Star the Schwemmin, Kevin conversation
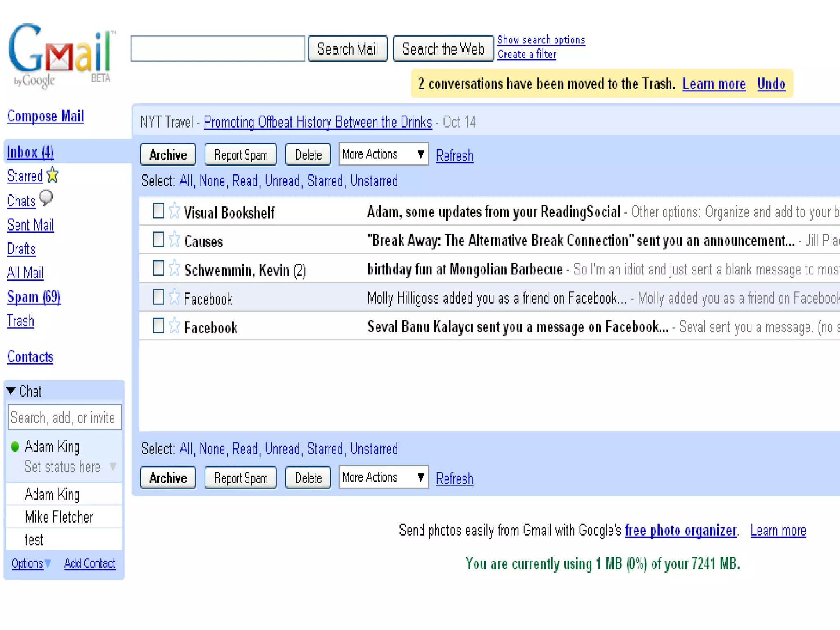 pos(174,268)
